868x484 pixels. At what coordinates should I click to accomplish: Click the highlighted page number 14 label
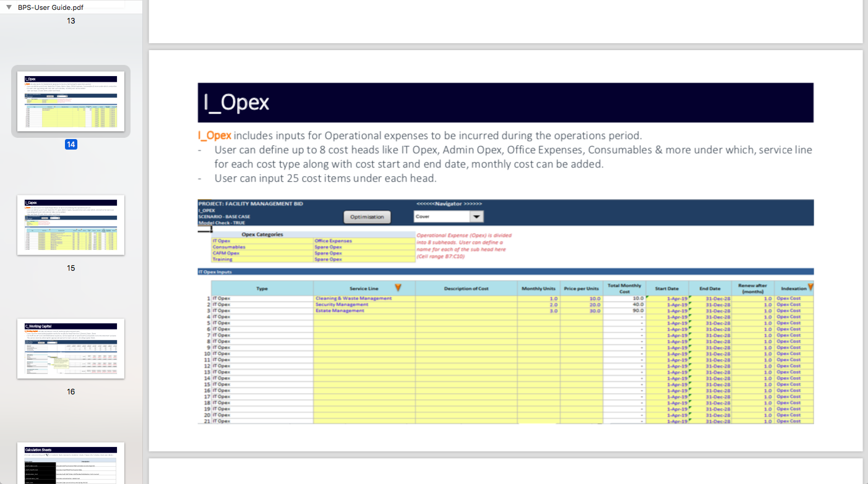71,144
